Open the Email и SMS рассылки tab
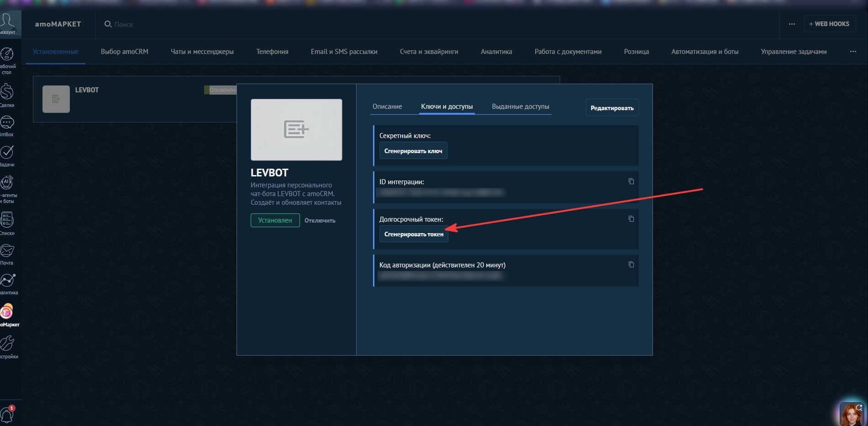Viewport: 868px width, 426px height. coord(344,52)
